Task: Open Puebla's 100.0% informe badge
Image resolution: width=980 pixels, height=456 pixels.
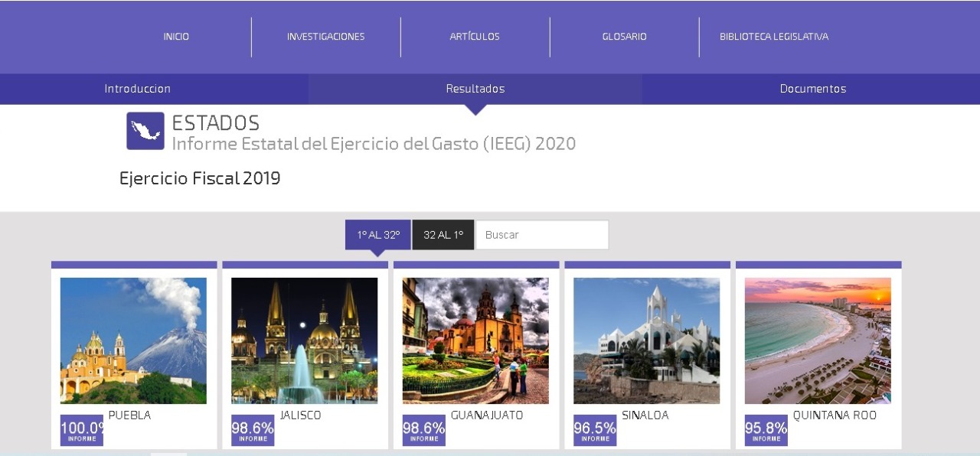Action: click(x=82, y=431)
